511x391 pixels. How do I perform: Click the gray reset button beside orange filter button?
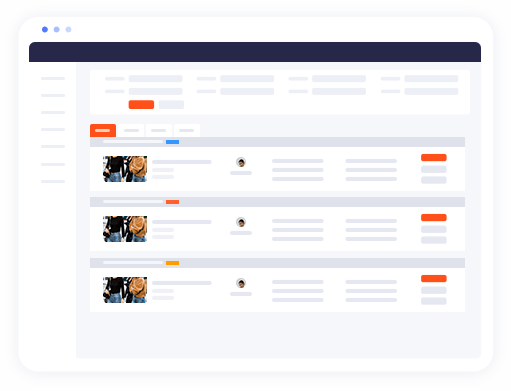coord(171,105)
